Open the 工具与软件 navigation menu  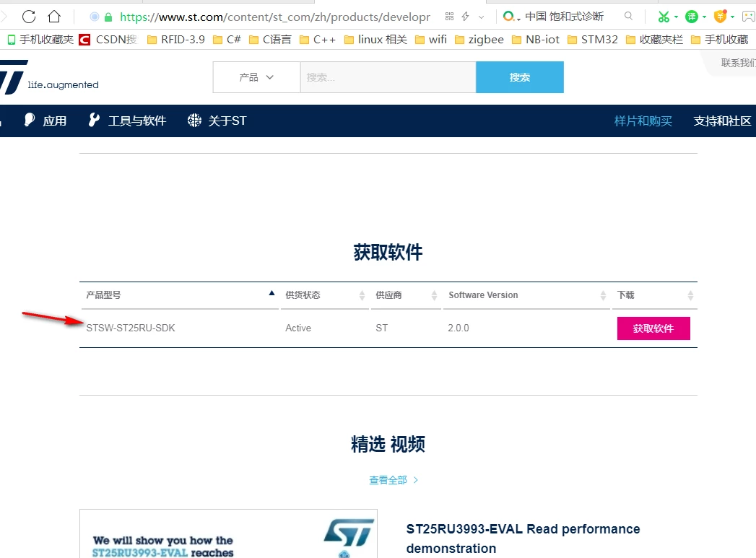pos(127,121)
